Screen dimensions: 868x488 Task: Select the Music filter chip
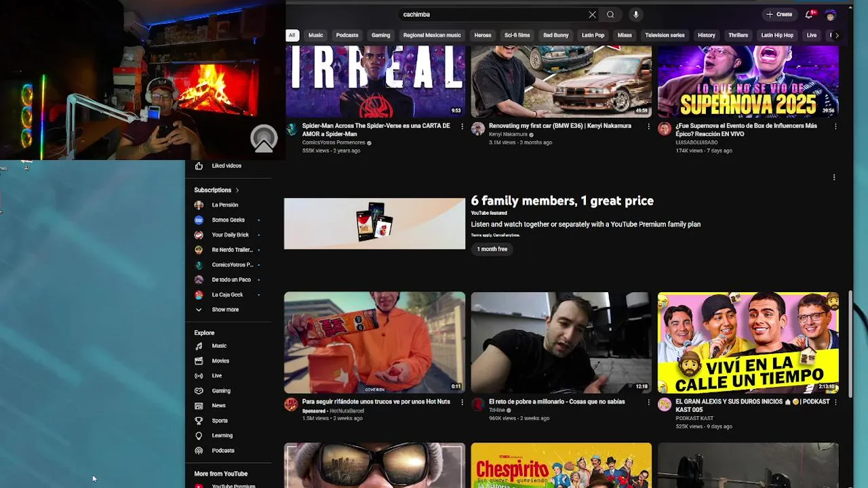(316, 35)
